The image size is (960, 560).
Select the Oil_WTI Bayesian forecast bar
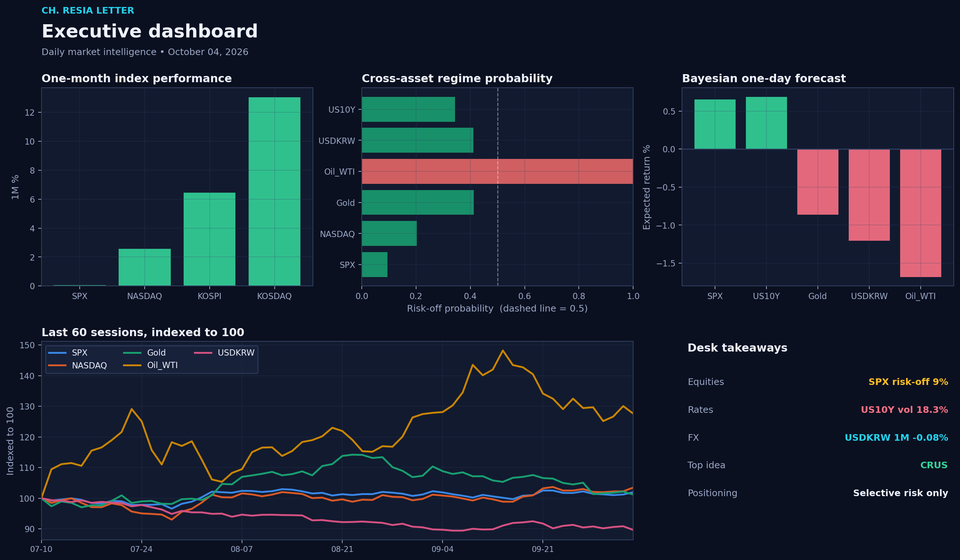(920, 213)
